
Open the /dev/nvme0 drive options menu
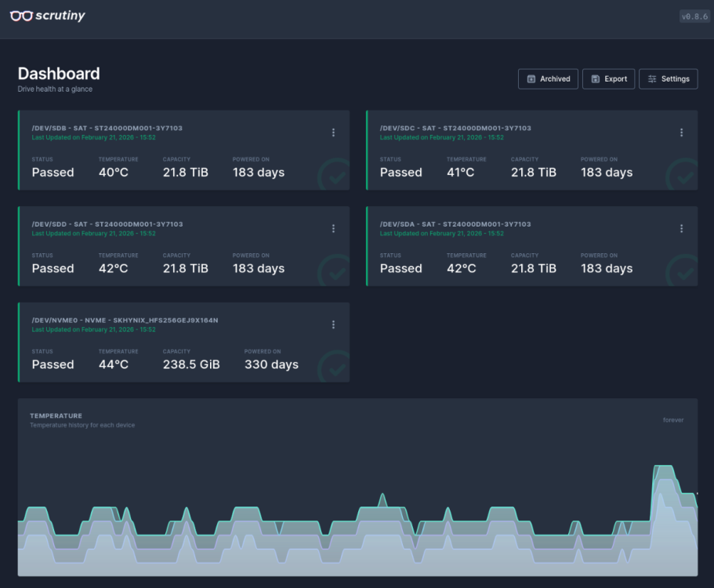pos(333,325)
